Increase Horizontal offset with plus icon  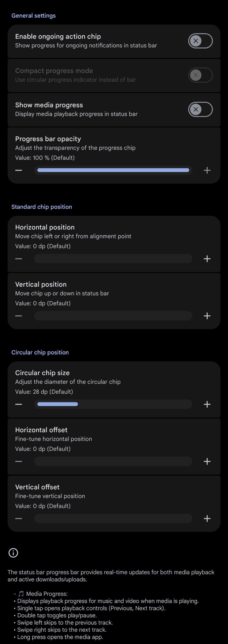207,461
